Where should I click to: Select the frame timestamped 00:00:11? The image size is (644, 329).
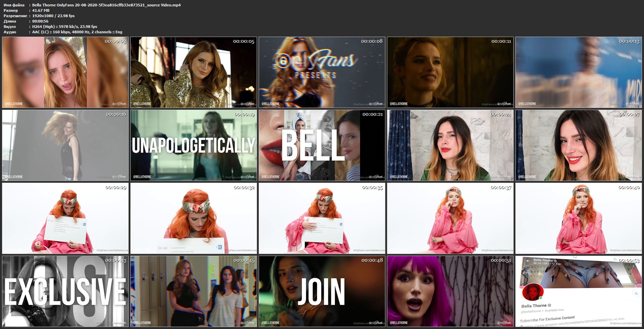click(450, 72)
